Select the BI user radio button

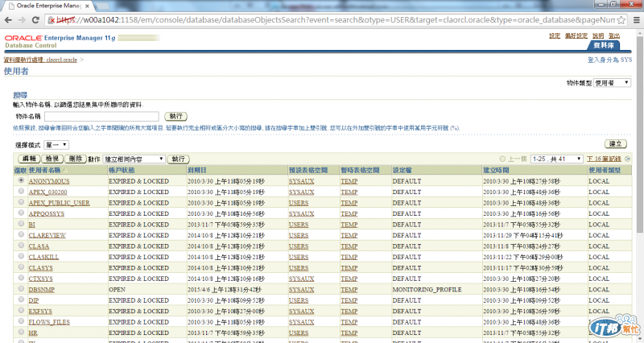[21, 224]
